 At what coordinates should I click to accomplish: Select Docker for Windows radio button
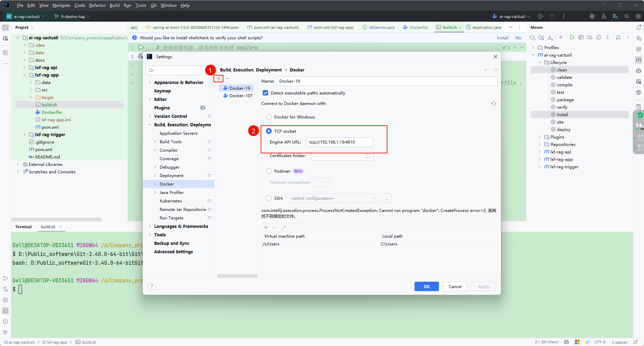[269, 117]
